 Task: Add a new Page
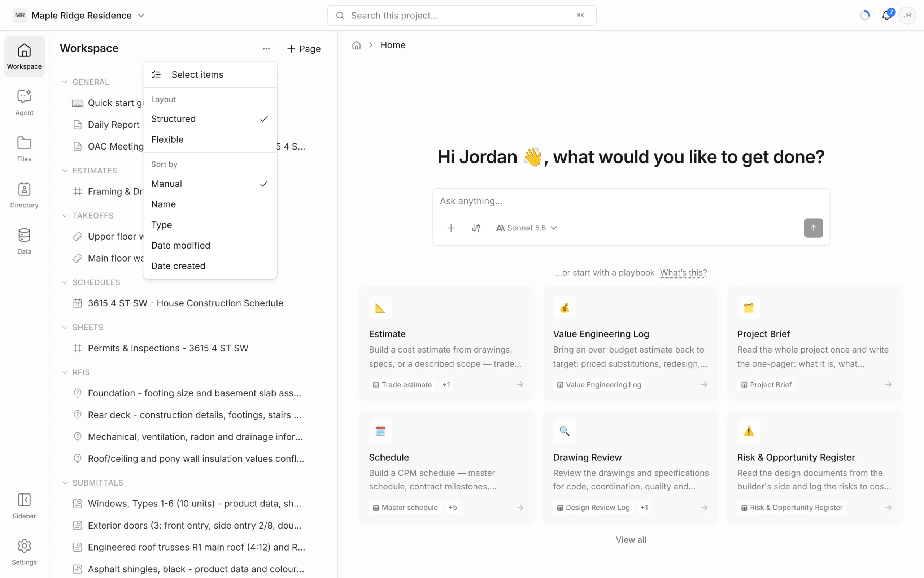[304, 49]
